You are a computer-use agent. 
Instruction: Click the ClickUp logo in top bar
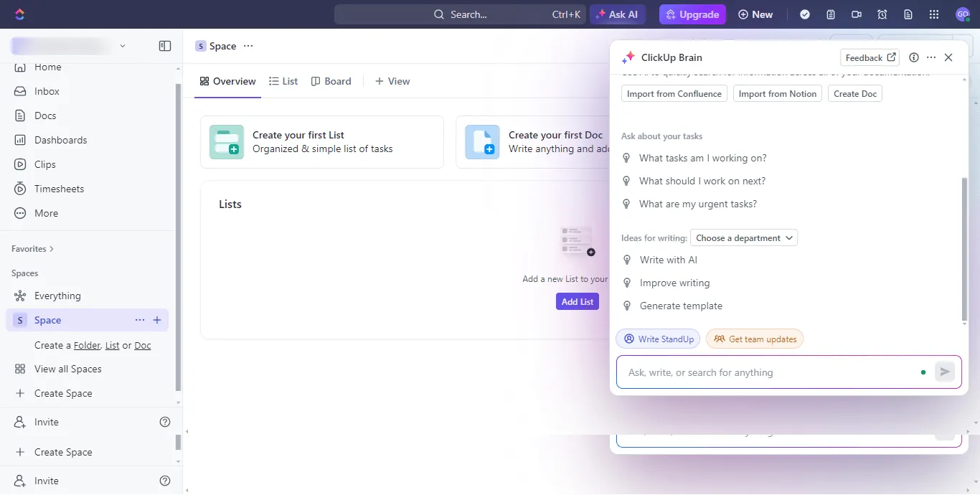[19, 14]
